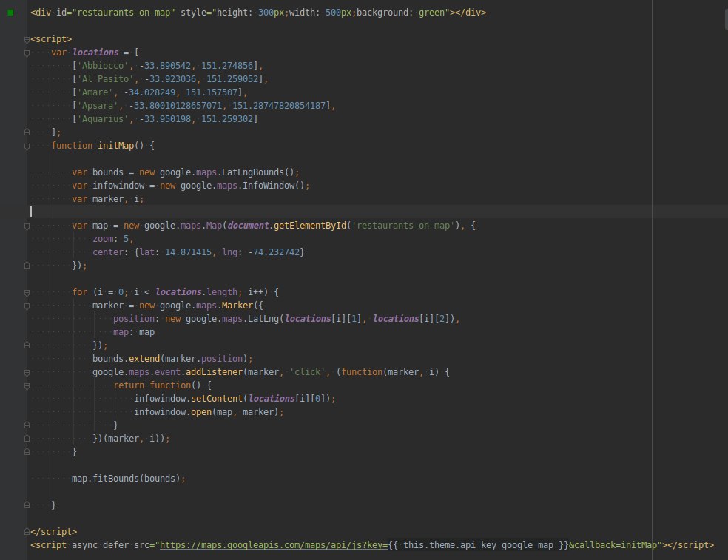Image resolution: width=728 pixels, height=560 pixels.
Task: Click 'InfoWindow()' constructor call
Action: point(274,186)
